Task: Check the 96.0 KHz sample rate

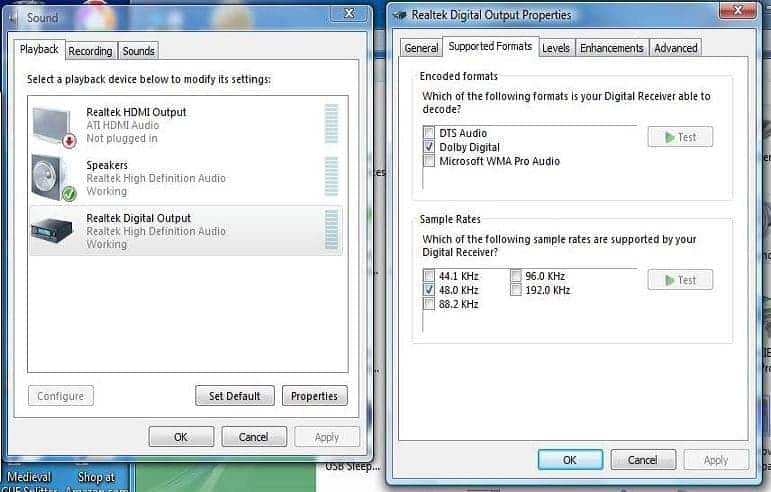Action: 515,276
